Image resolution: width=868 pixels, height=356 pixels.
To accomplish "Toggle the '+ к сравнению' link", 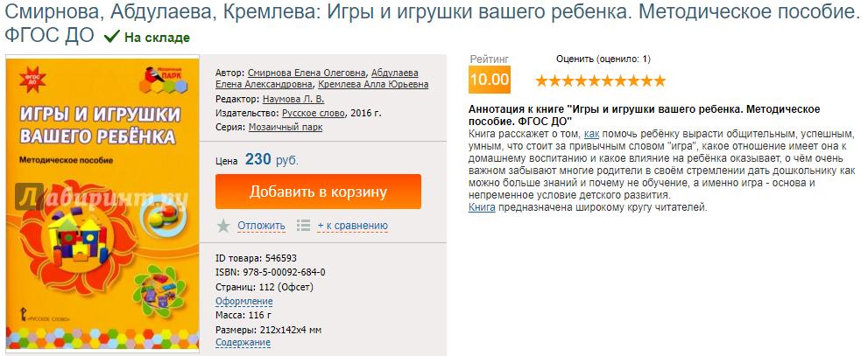I will 352,226.
